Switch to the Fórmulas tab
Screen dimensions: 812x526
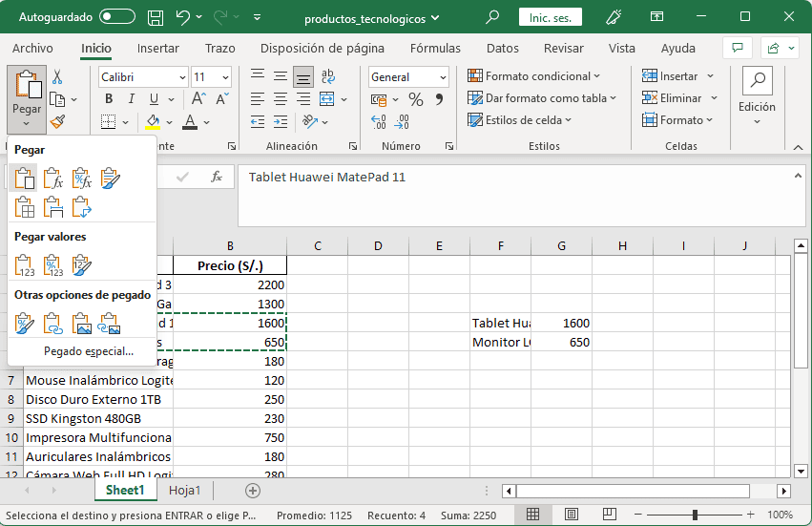coord(435,48)
